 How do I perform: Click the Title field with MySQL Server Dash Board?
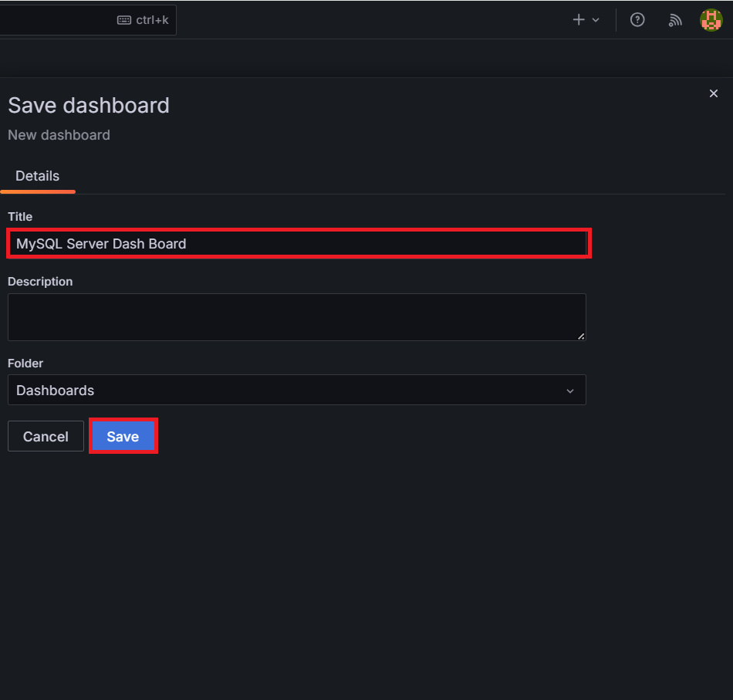[x=297, y=244]
